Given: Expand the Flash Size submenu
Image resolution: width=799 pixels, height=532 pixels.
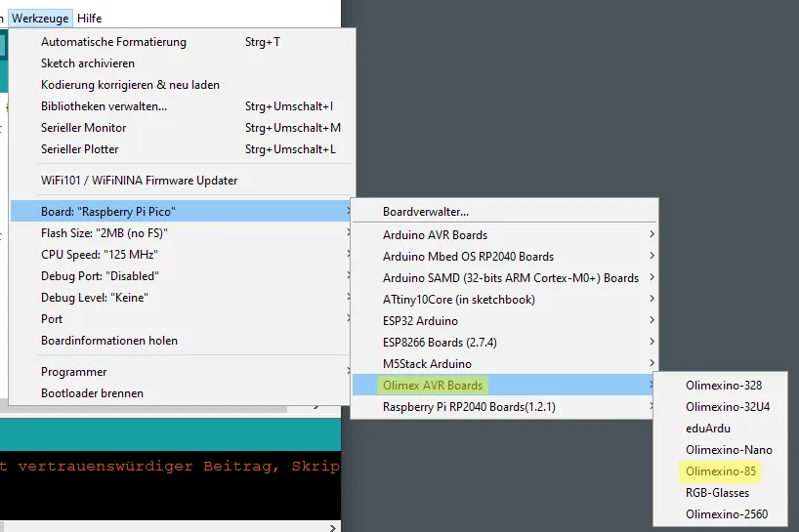Looking at the screenshot, I should pyautogui.click(x=96, y=233).
